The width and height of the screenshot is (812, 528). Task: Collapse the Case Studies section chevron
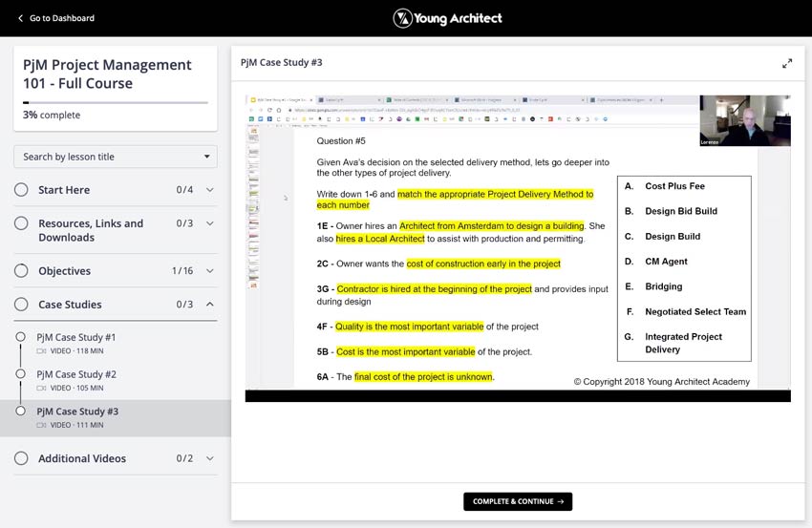click(x=210, y=305)
